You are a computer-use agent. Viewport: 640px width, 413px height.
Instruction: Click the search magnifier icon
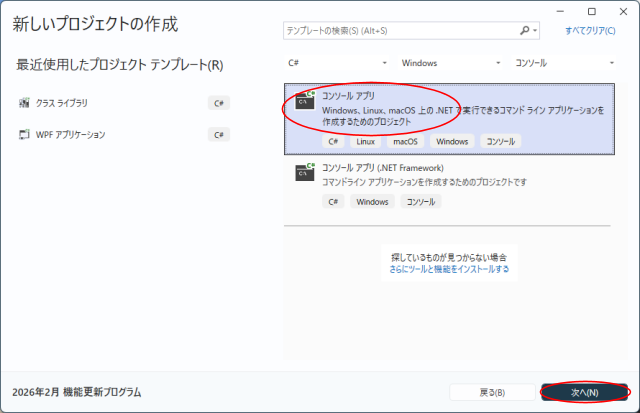coord(523,31)
